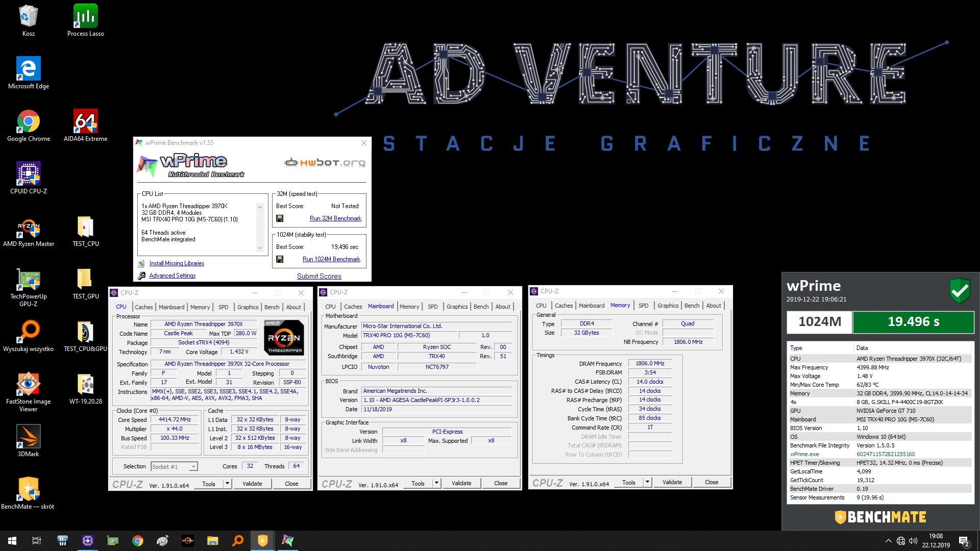Screen dimensions: 980x551
Task: Click Core Speed value field 4414.72 MHz
Action: coord(175,420)
